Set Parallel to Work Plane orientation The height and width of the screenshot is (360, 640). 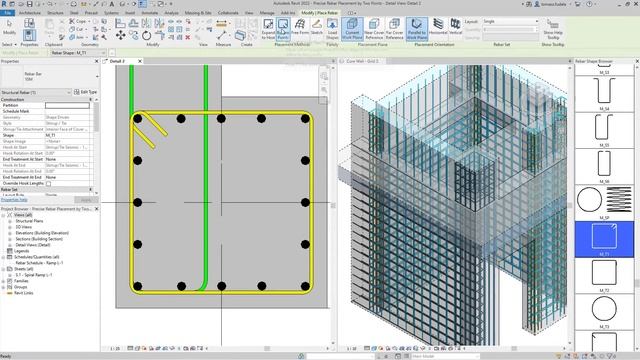[417, 29]
